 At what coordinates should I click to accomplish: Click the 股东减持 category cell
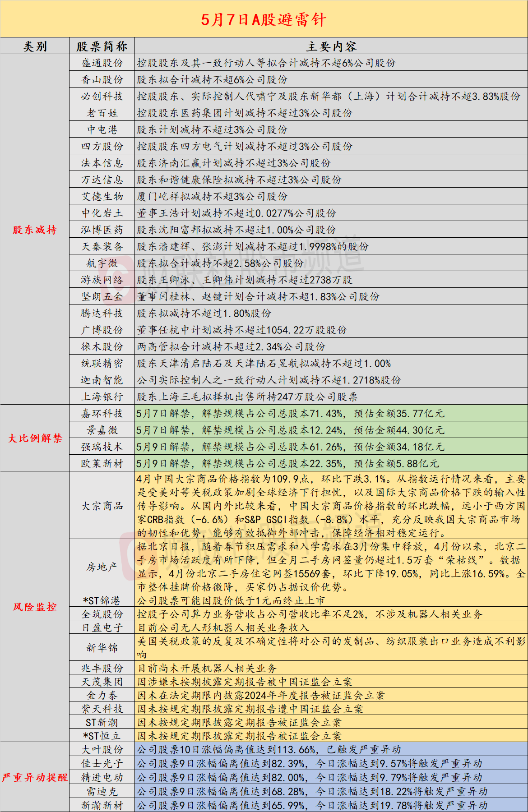click(x=35, y=230)
